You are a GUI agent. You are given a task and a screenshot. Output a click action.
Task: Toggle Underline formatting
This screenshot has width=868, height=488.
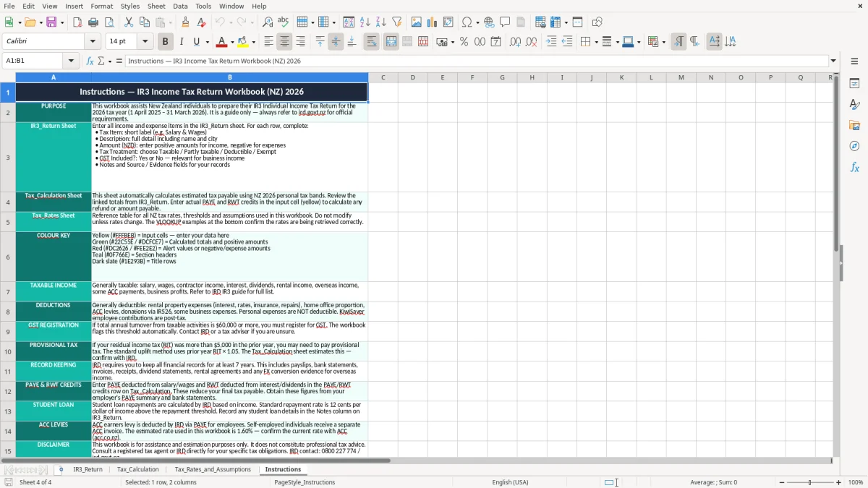[x=196, y=42]
